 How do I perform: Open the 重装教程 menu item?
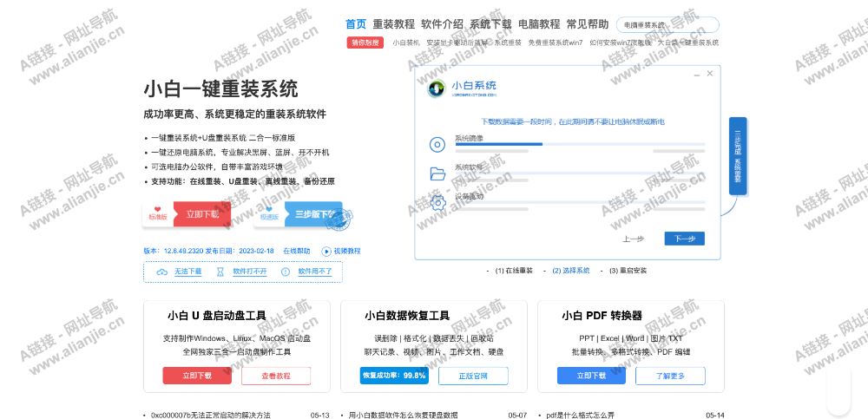pos(393,24)
